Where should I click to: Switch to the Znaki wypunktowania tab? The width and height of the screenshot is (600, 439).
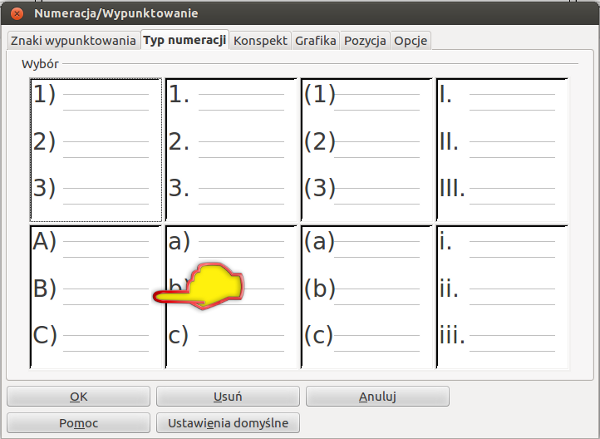[73, 41]
